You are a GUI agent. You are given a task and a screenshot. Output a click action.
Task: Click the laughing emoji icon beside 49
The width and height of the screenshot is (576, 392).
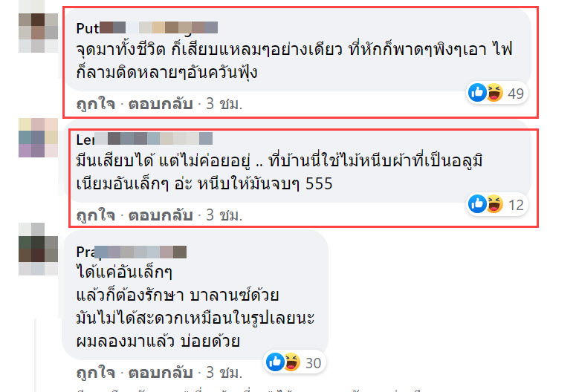coord(494,93)
